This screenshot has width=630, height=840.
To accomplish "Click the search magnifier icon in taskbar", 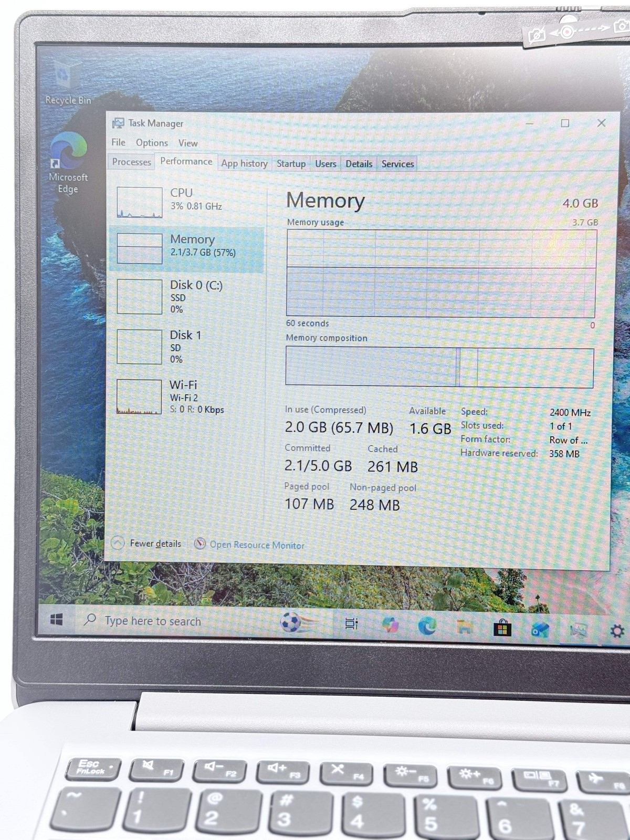I will pyautogui.click(x=90, y=619).
